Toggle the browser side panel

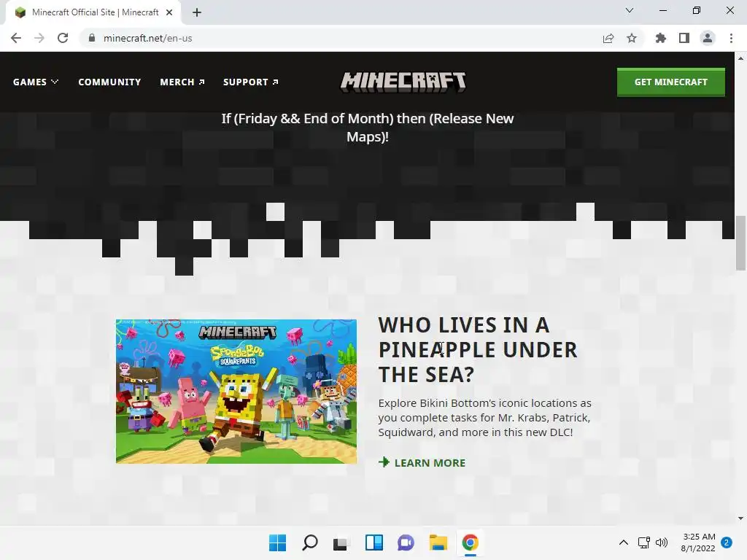[x=684, y=38]
